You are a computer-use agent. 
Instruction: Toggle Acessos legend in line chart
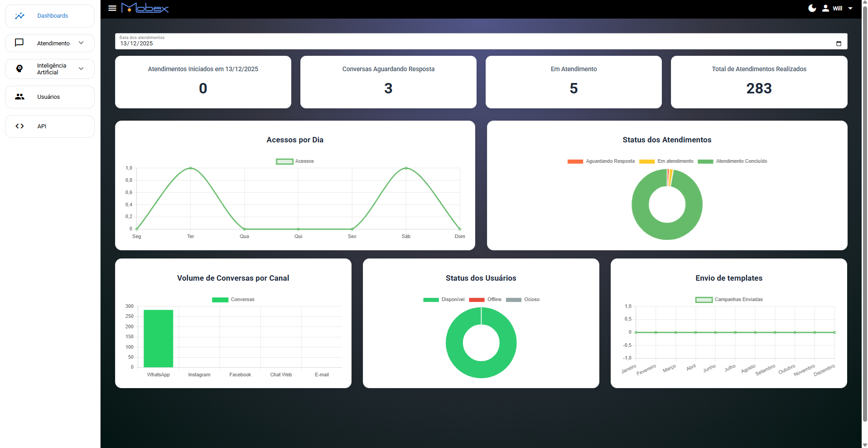pyautogui.click(x=285, y=161)
